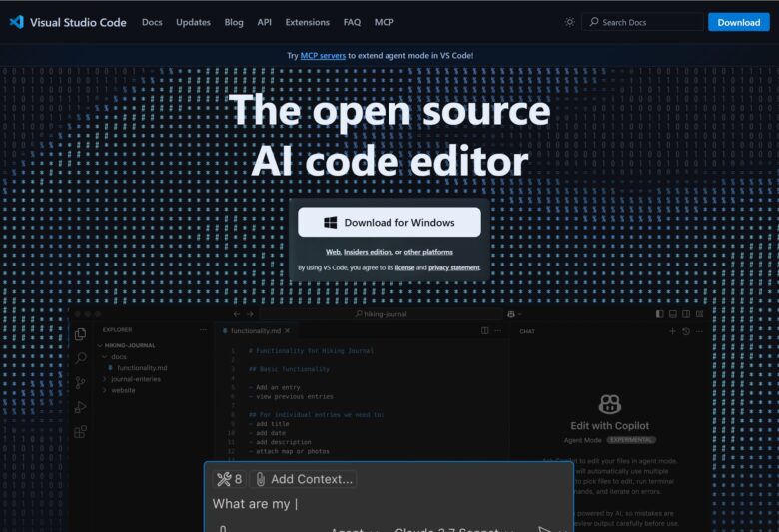Start a new chat with the plus icon
The height and width of the screenshot is (532, 779).
pos(673,331)
